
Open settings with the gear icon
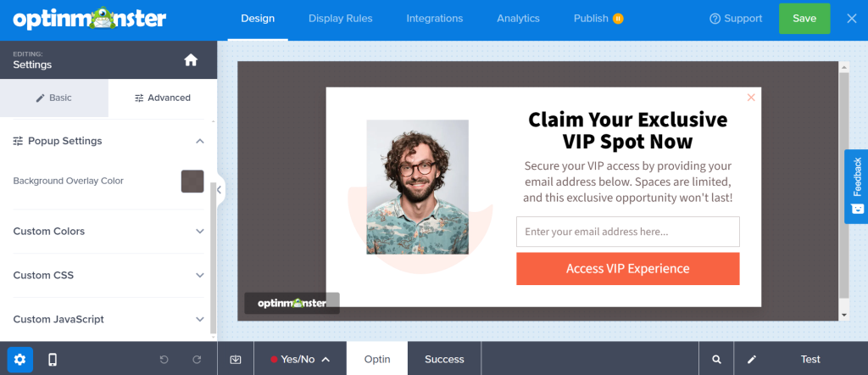(x=20, y=360)
